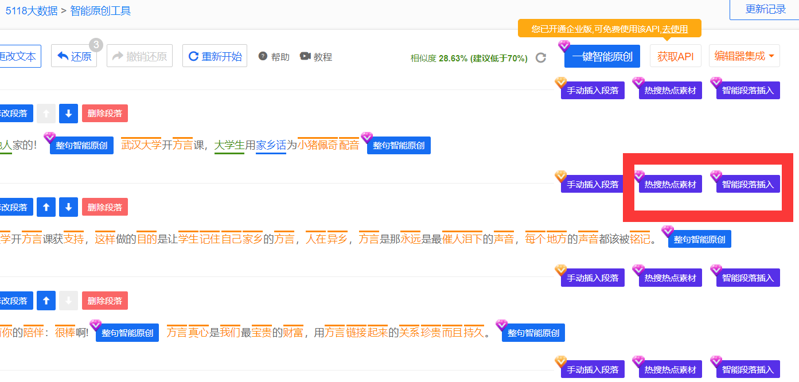The width and height of the screenshot is (799, 382).
Task: Delete the 武汉大学 paragraph via 删除段落
Action: [x=104, y=114]
